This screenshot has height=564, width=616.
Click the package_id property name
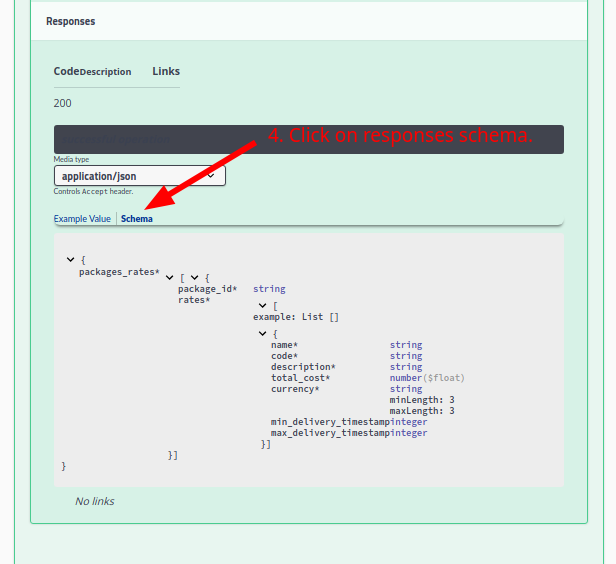207,289
